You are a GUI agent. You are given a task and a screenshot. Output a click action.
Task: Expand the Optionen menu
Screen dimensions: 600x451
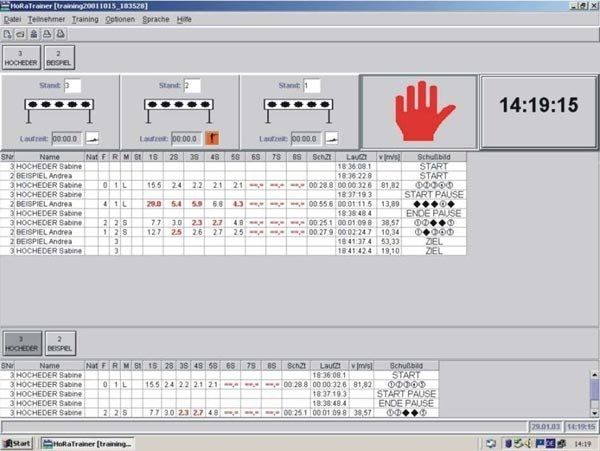[120, 19]
